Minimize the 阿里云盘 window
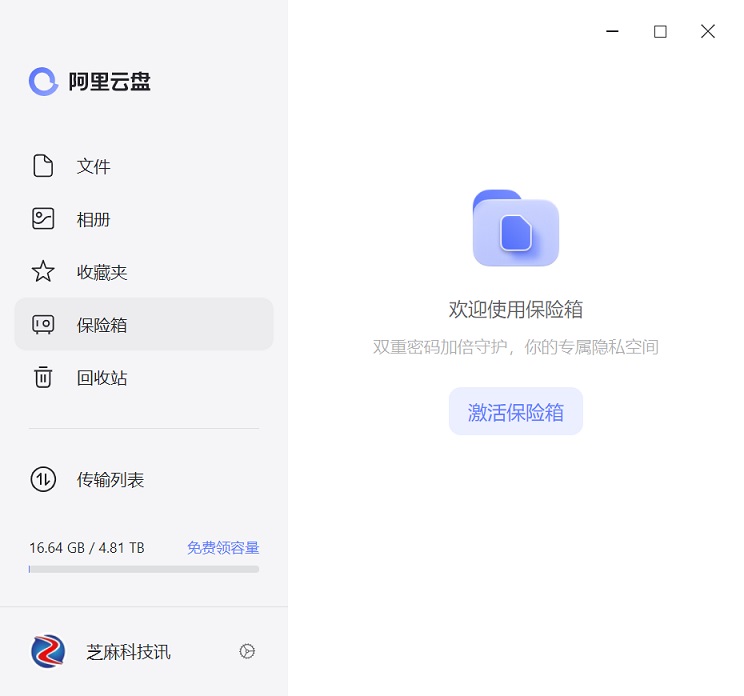 612,31
